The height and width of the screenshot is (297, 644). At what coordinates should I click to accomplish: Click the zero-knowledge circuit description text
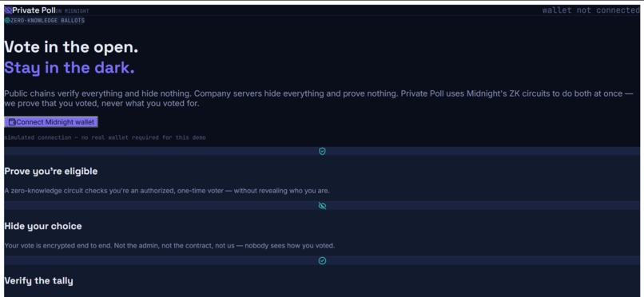coord(167,191)
